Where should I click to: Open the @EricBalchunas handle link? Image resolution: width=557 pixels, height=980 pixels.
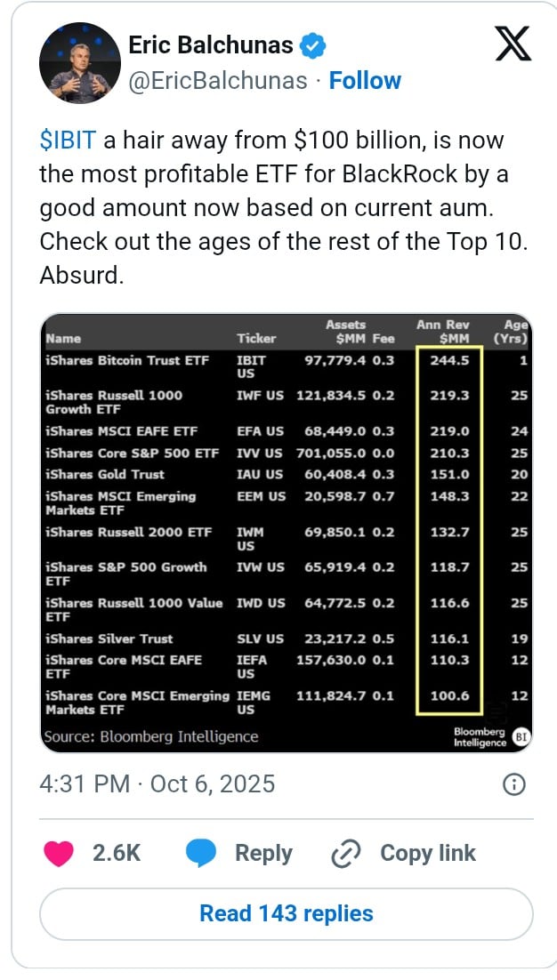pos(218,80)
